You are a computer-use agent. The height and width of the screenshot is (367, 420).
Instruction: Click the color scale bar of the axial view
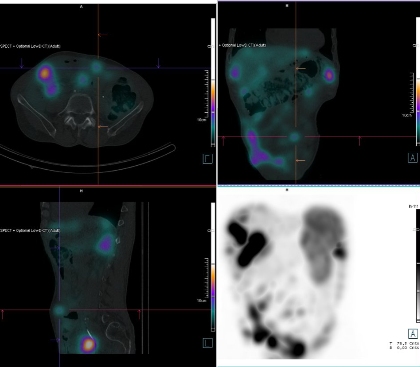coord(213,82)
